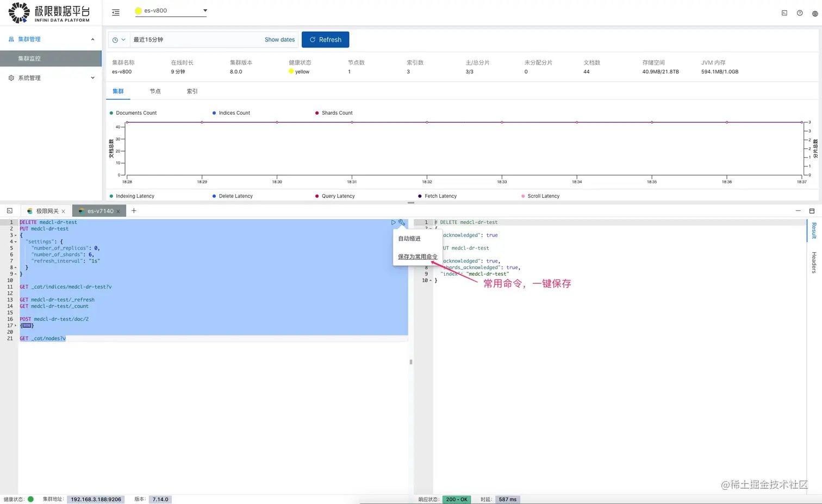The image size is (822, 504).
Task: Toggle the Documents Count legend series
Action: [133, 113]
